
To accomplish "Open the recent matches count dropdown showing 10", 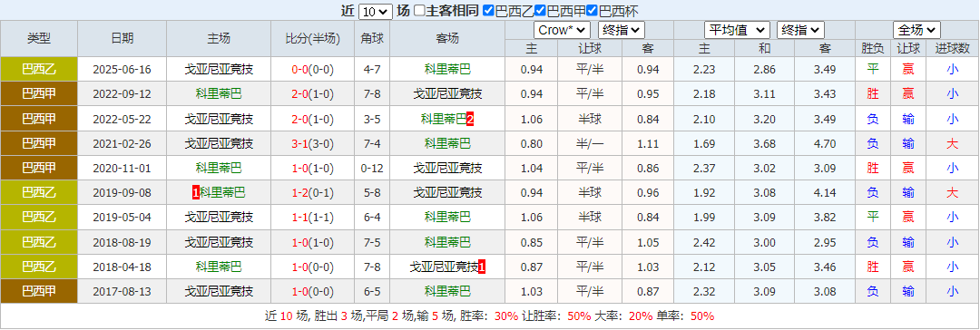I will coord(376,11).
